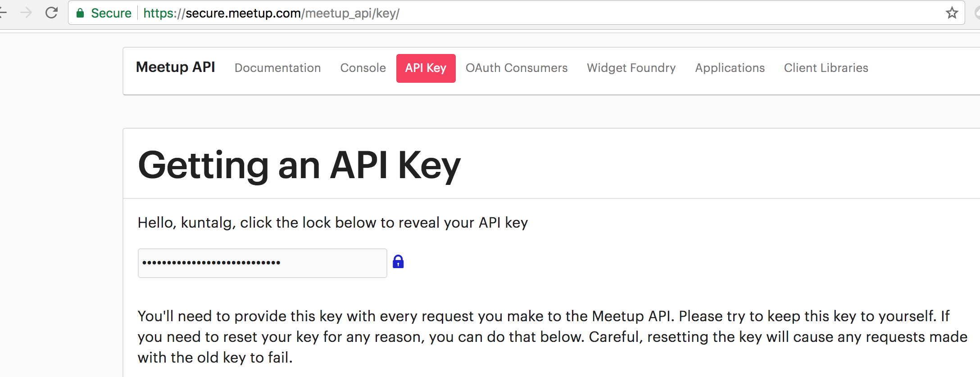980x377 pixels.
Task: Open Client Libraries page
Action: point(826,68)
